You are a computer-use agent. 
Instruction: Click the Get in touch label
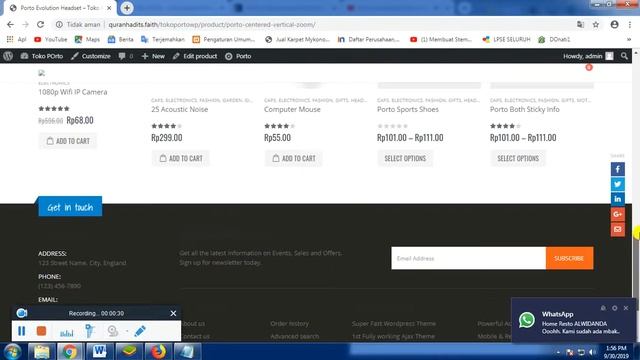[x=70, y=207]
